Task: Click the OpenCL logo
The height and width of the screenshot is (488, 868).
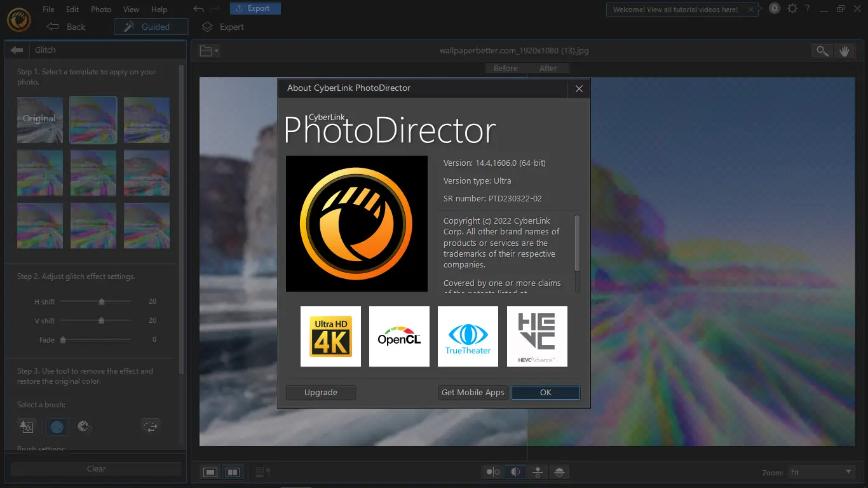Action: [x=399, y=336]
